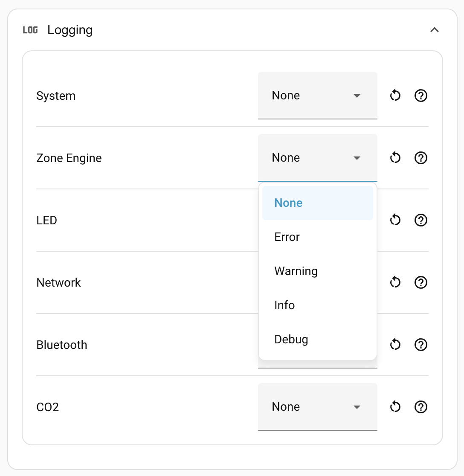Reset the Bluetooth log level
464x476 pixels.
pyautogui.click(x=395, y=345)
